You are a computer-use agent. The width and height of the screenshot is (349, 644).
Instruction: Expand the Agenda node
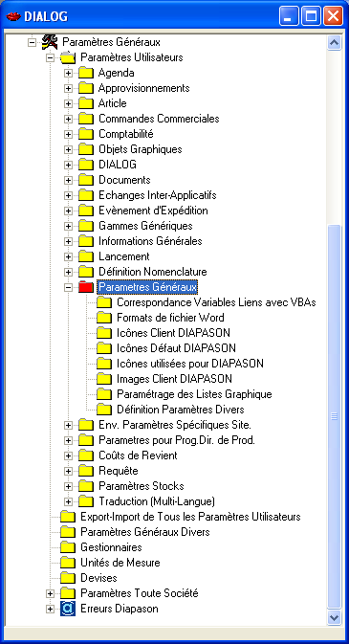68,74
